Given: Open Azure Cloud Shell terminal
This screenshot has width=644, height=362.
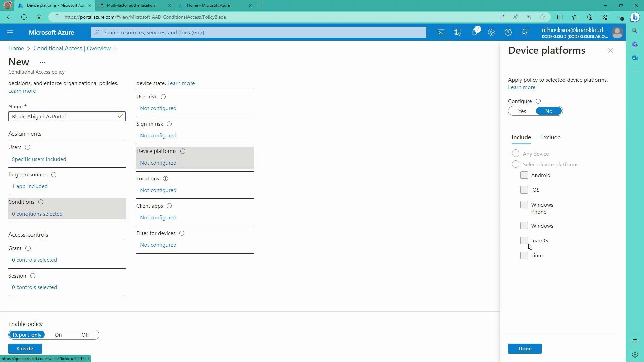Looking at the screenshot, I should (x=441, y=32).
